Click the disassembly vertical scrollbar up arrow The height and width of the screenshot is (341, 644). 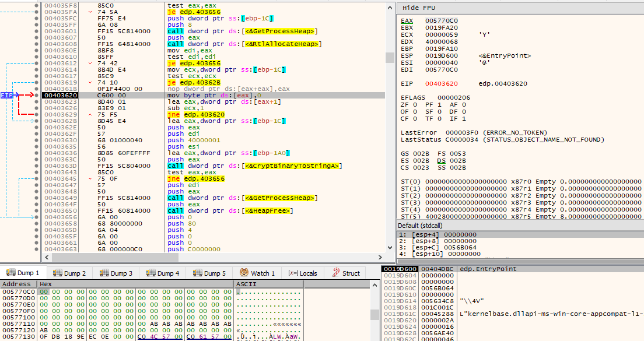[390, 8]
